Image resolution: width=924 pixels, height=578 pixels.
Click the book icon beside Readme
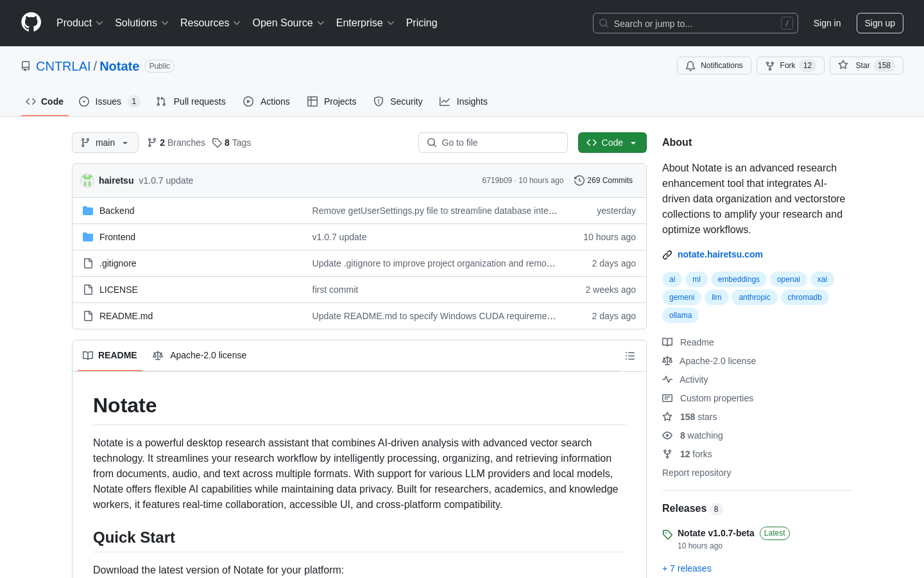[x=667, y=342]
